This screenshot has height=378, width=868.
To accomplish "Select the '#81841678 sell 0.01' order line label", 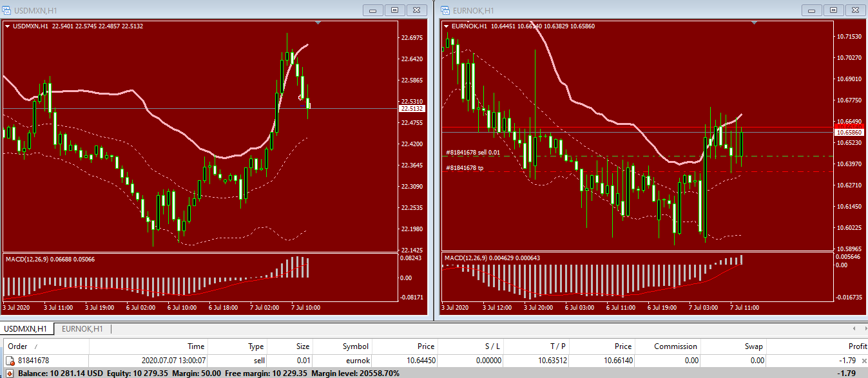I will pos(473,153).
